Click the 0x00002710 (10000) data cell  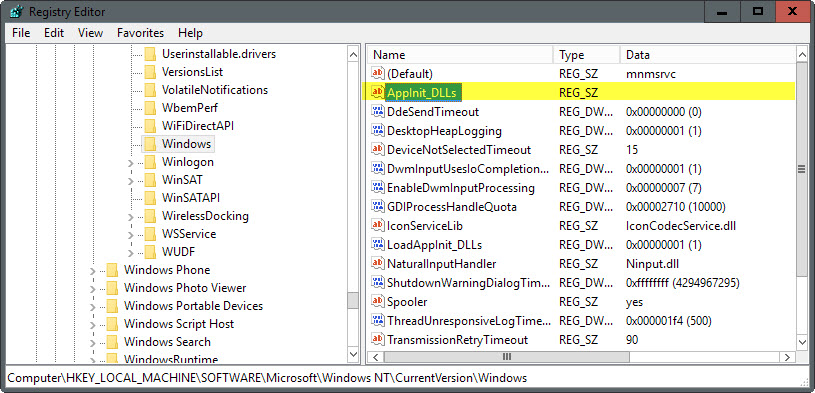(676, 206)
